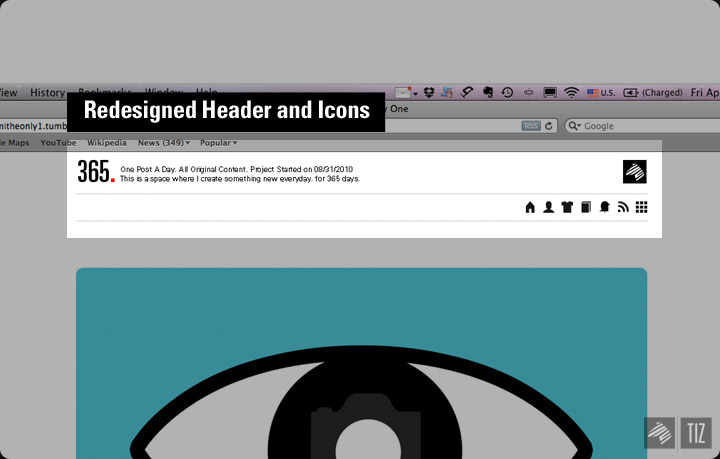Viewport: 720px width, 459px height.
Task: Open the book icon in header
Action: [586, 208]
